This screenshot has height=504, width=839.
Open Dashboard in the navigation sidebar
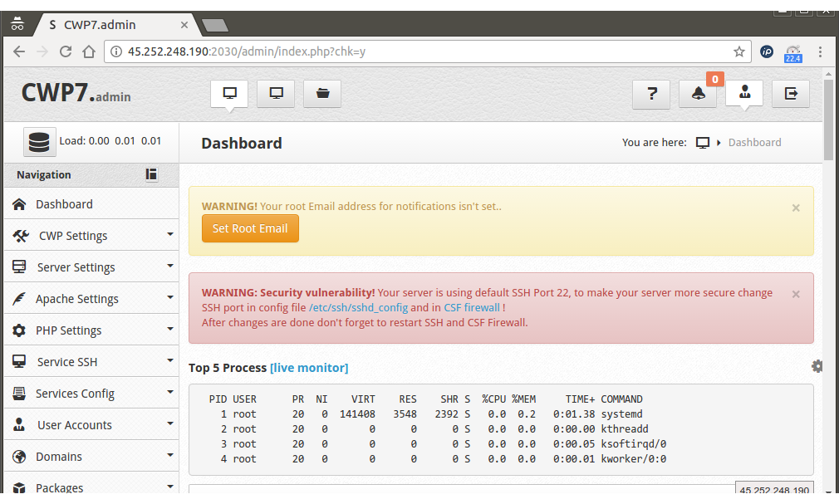(x=91, y=204)
